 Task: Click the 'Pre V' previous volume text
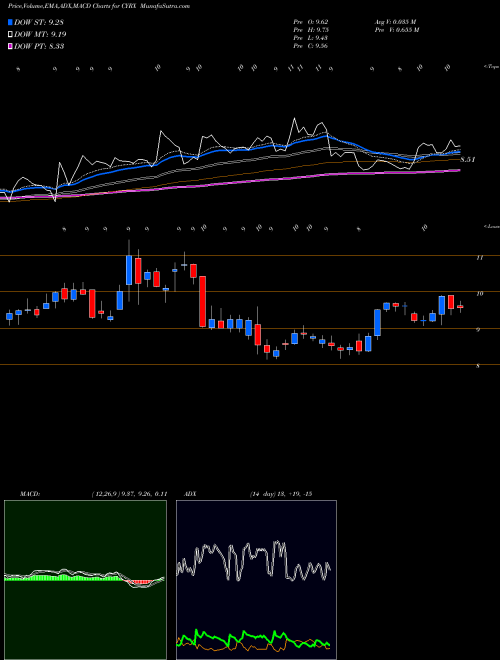[x=398, y=30]
